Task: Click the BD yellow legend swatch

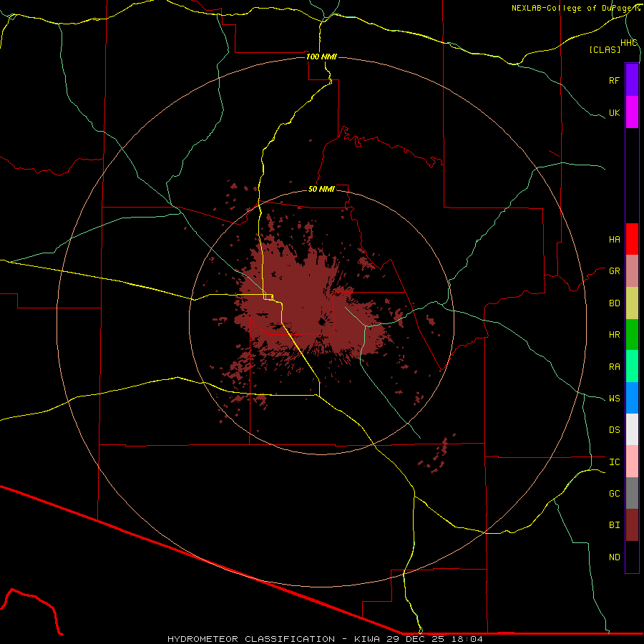Action: coord(632,303)
